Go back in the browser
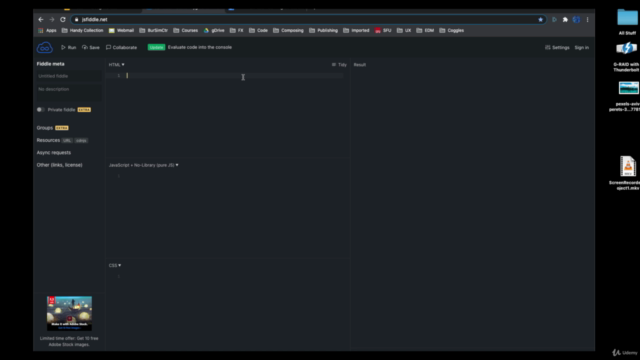Viewport: 640px width, 360px height. pyautogui.click(x=40, y=19)
